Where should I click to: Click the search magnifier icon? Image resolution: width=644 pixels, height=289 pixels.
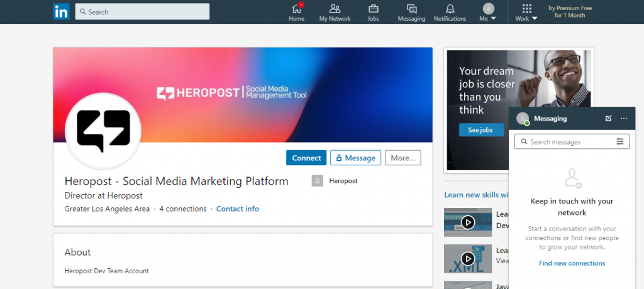coord(83,11)
